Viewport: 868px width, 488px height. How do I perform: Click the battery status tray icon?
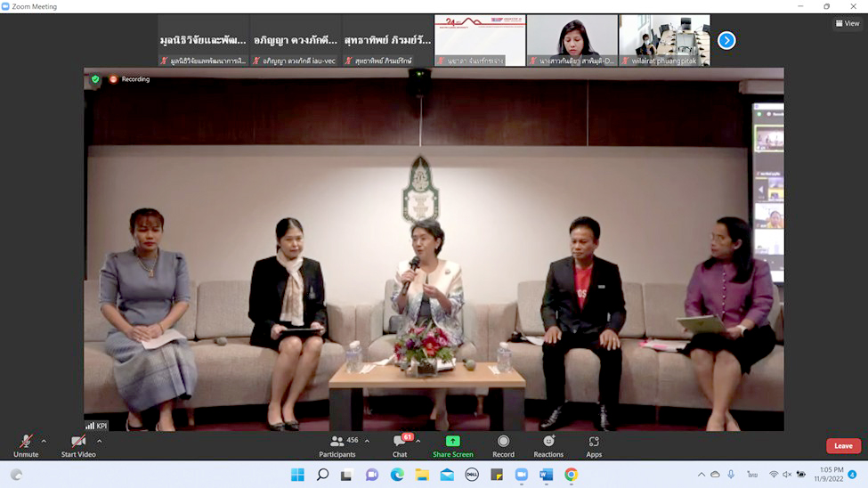(x=801, y=475)
